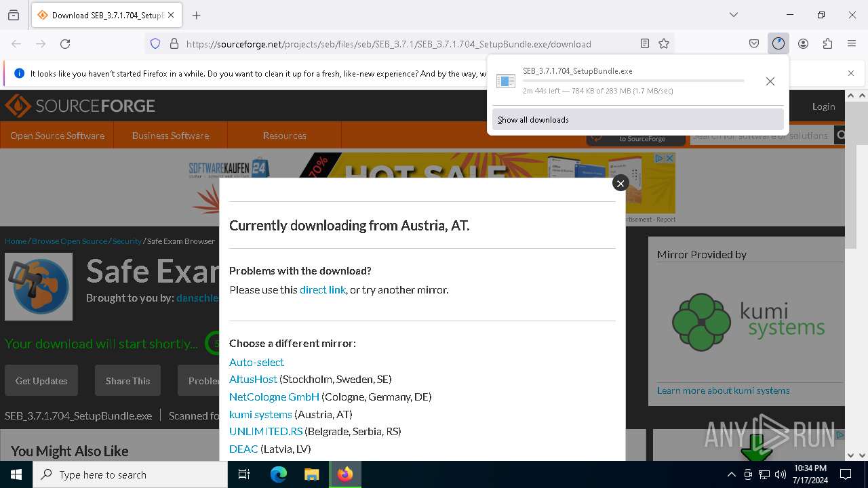Click the Browse Open Source breadcrumb
Viewport: 868px width, 488px height.
(x=69, y=241)
